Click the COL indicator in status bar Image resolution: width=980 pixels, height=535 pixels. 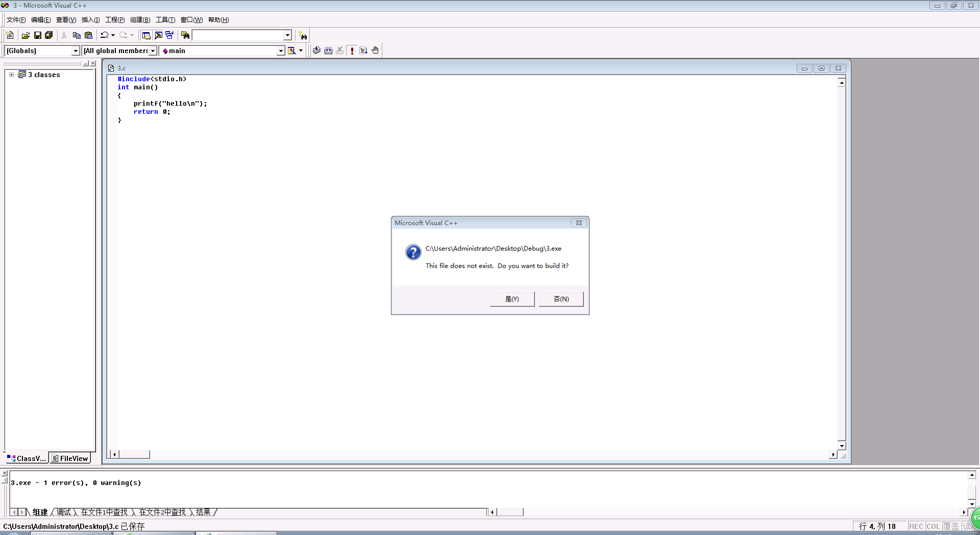(933, 526)
